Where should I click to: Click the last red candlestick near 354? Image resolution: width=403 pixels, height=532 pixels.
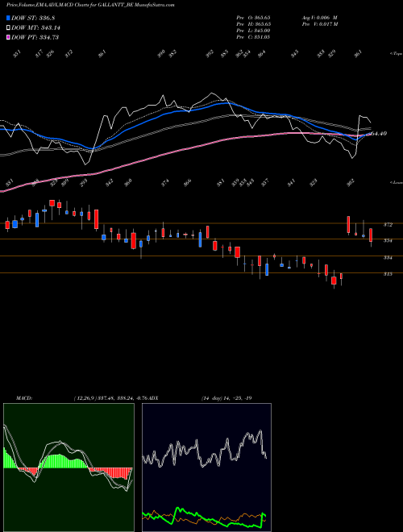pyautogui.click(x=371, y=235)
